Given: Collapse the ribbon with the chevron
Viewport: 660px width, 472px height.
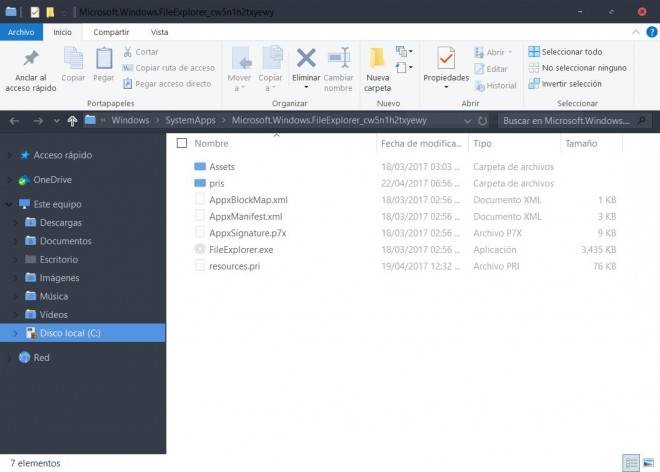Looking at the screenshot, I should (636, 32).
